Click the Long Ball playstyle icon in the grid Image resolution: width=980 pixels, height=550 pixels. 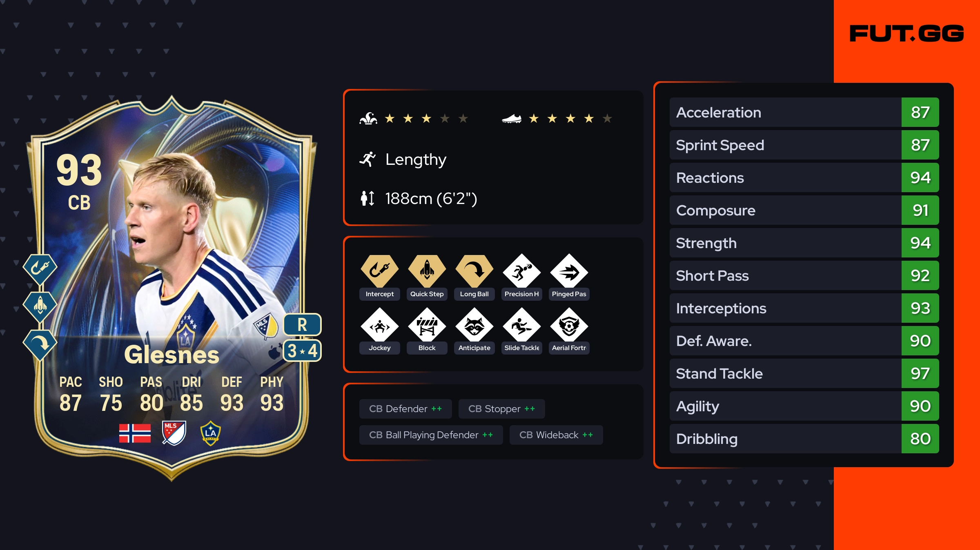coord(474,271)
